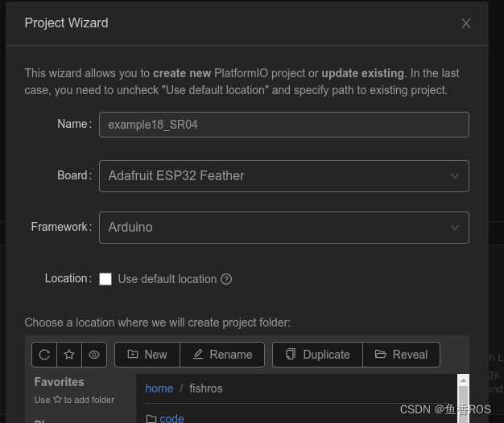The image size is (504, 423).
Task: Click the project Name input field
Action: [284, 125]
